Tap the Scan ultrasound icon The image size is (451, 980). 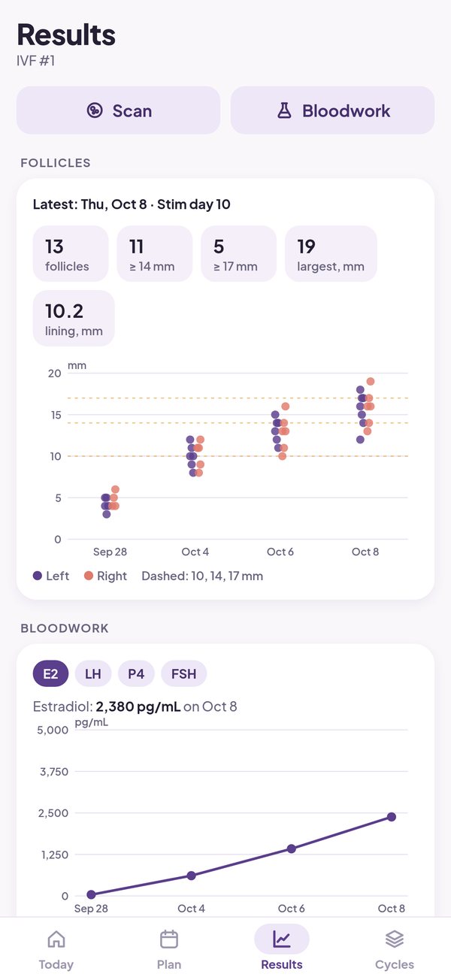94,110
